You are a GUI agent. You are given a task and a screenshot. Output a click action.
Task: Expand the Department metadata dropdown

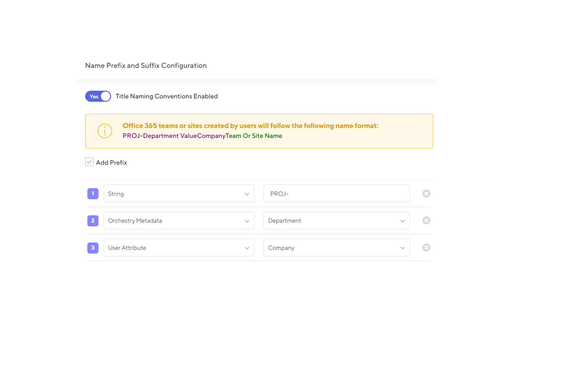(x=336, y=221)
